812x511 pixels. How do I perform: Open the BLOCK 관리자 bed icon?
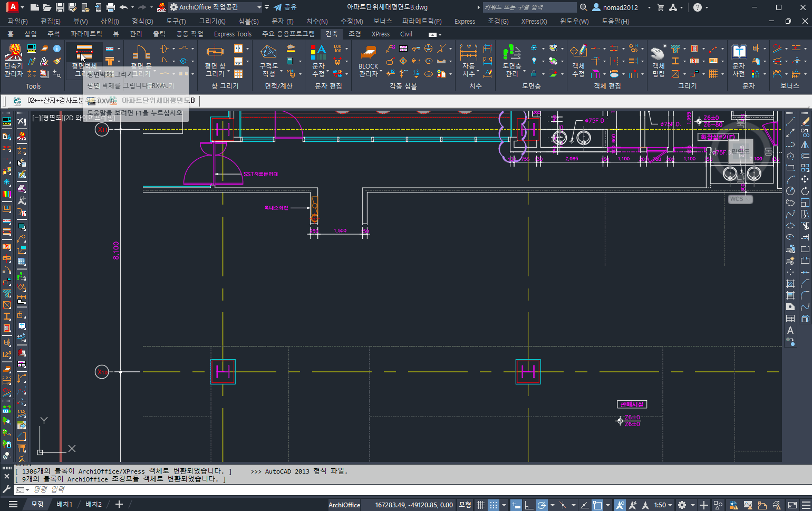point(368,53)
